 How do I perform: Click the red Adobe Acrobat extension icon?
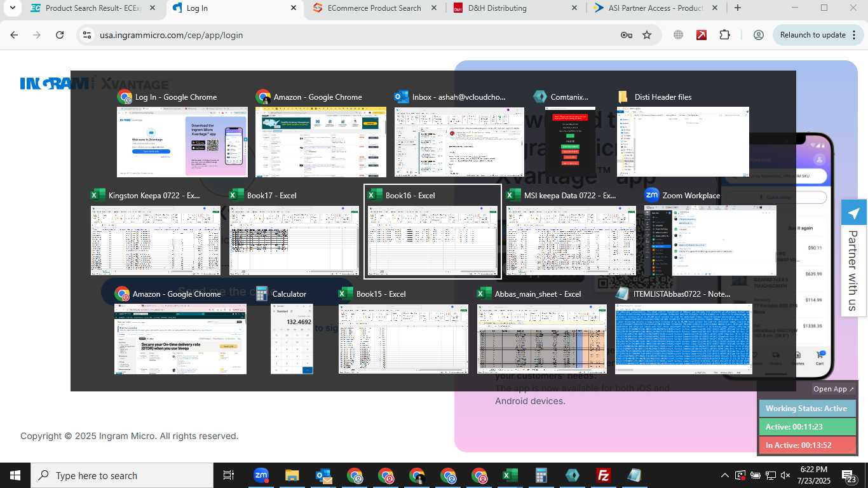point(702,35)
